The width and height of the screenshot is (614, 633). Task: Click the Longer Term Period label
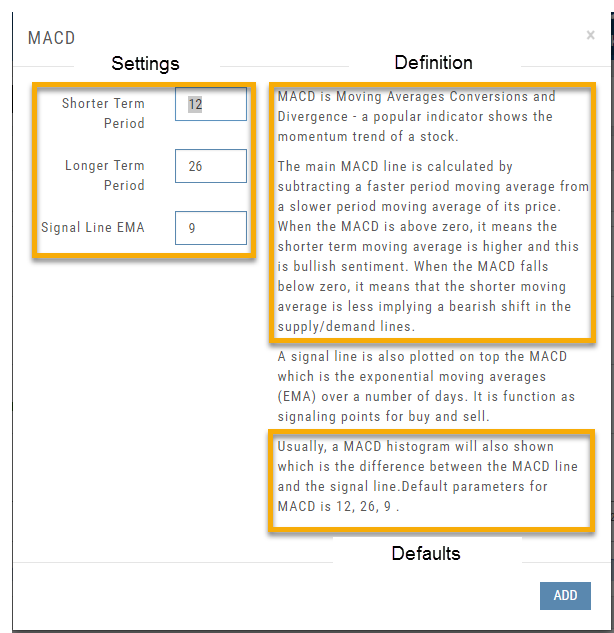(x=105, y=175)
